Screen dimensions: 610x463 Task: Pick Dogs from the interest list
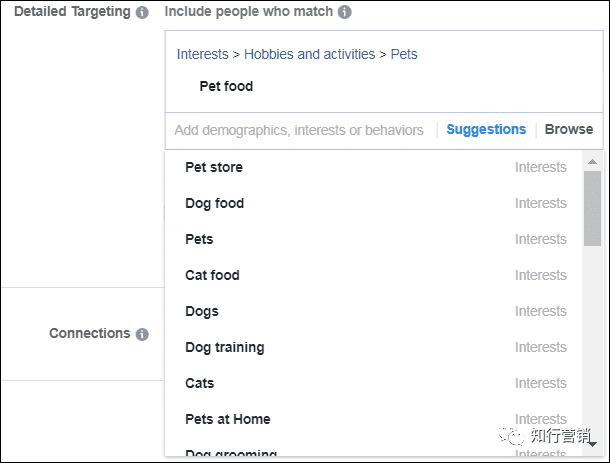pos(201,311)
